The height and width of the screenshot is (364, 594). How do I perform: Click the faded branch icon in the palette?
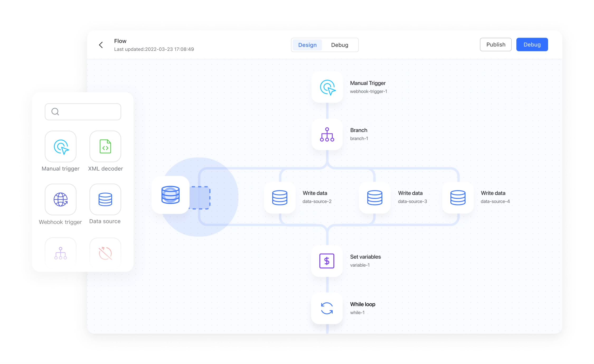(60, 253)
